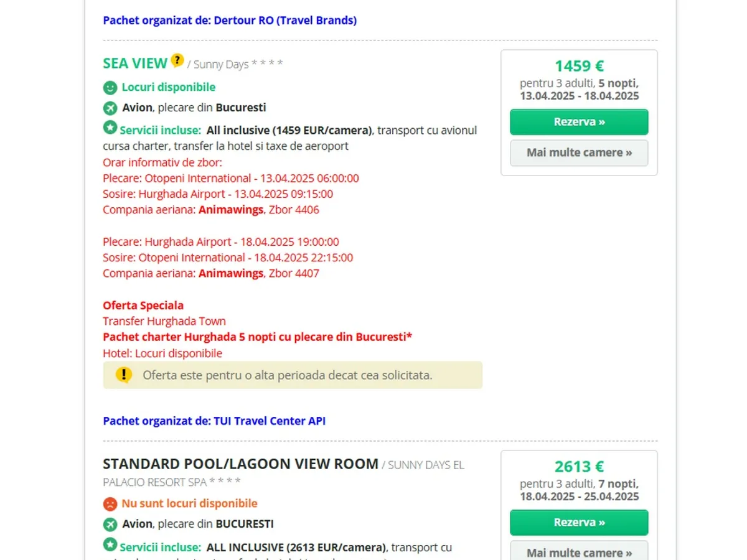This screenshot has width=747, height=560.
Task: Click the airplane icon for the Sea View offer
Action: pos(110,108)
